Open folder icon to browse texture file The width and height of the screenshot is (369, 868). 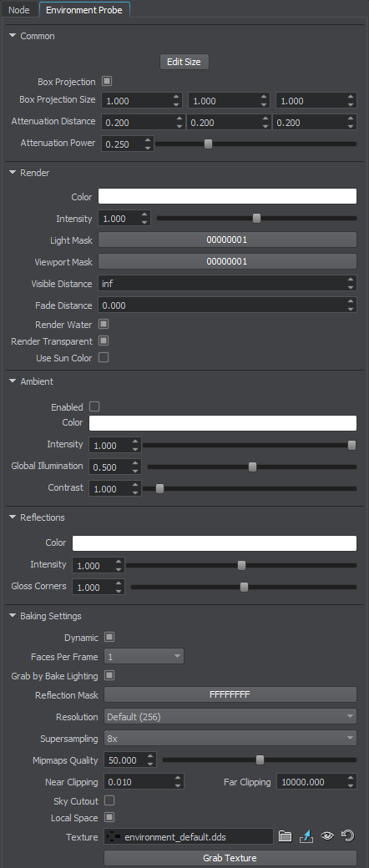pyautogui.click(x=285, y=836)
